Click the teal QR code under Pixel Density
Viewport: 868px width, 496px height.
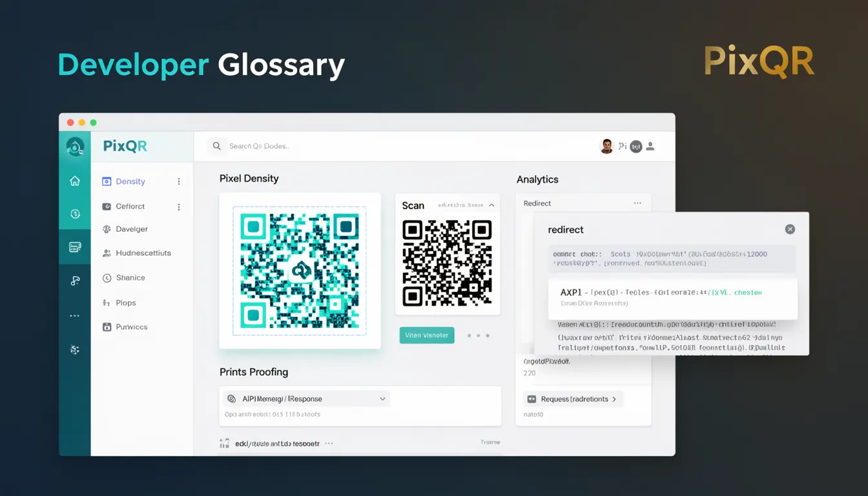[300, 271]
